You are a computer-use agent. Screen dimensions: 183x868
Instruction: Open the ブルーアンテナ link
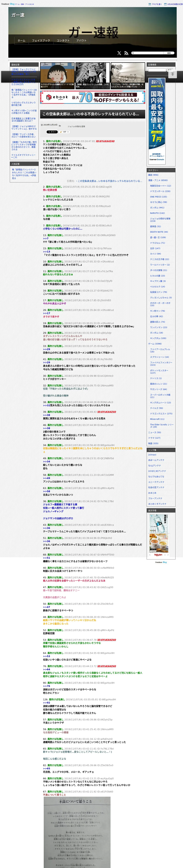(x=155, y=498)
